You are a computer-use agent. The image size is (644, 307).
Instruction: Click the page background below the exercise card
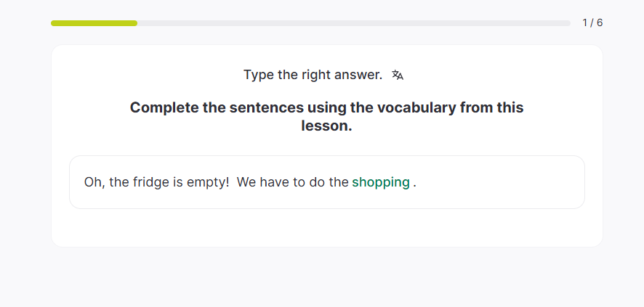pyautogui.click(x=326, y=279)
